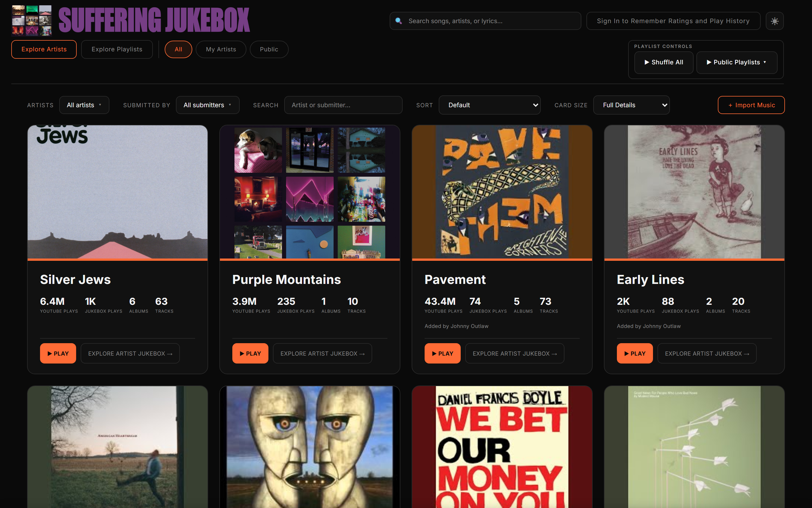Click the search magnifier icon
The width and height of the screenshot is (812, 508).
click(398, 21)
